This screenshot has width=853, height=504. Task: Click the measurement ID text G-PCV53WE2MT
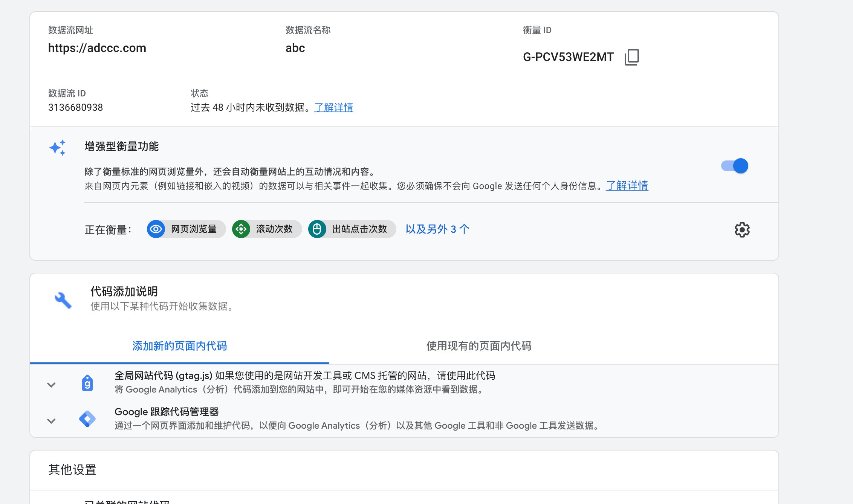point(568,57)
